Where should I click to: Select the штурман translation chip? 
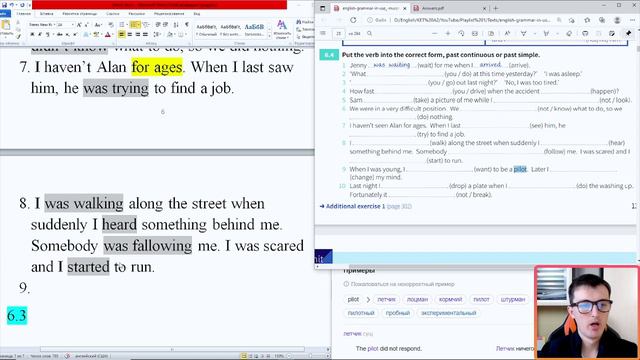click(x=512, y=300)
